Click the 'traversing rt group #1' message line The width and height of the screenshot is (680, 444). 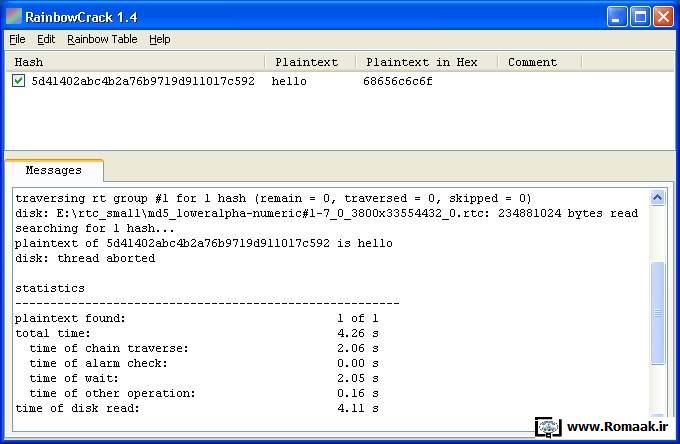(x=273, y=199)
